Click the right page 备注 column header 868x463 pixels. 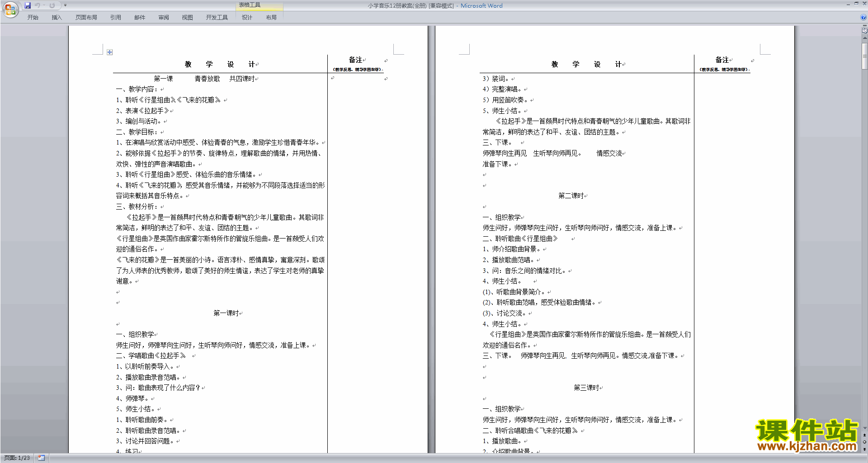pos(722,60)
